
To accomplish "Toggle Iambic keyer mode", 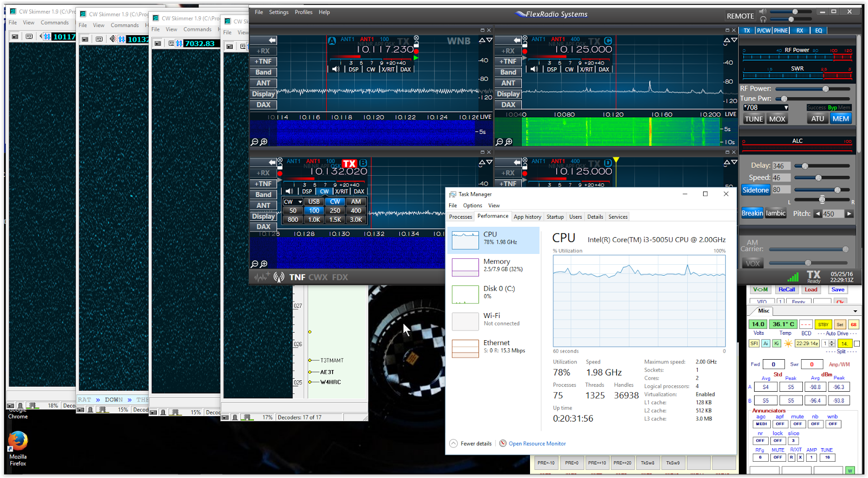I will pos(776,213).
